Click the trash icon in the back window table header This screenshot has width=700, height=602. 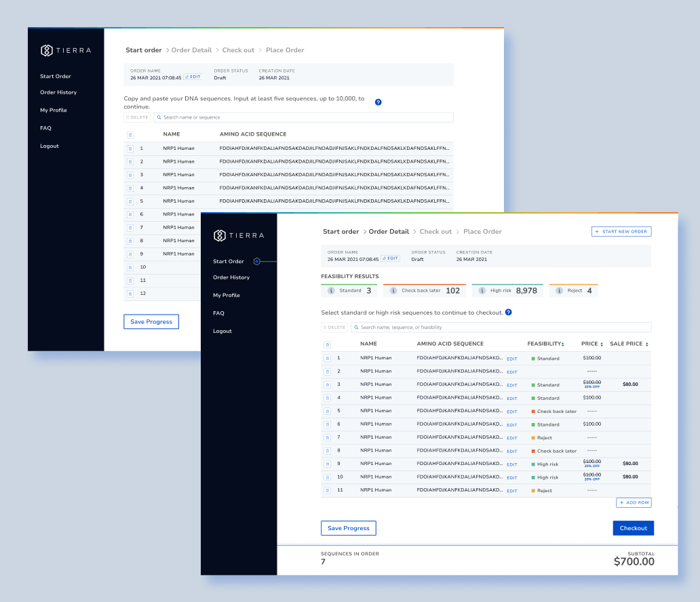[130, 135]
